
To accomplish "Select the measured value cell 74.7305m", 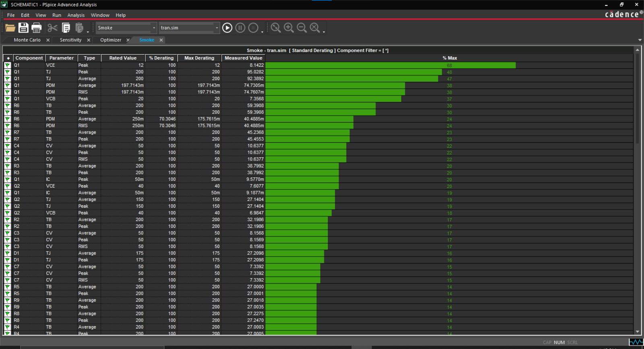I will pos(243,85).
